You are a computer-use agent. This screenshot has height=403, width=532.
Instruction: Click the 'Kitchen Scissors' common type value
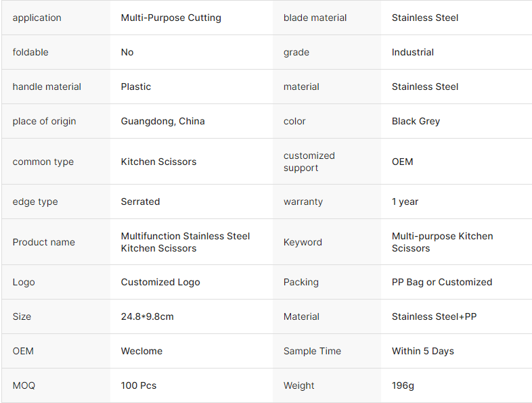coord(158,162)
